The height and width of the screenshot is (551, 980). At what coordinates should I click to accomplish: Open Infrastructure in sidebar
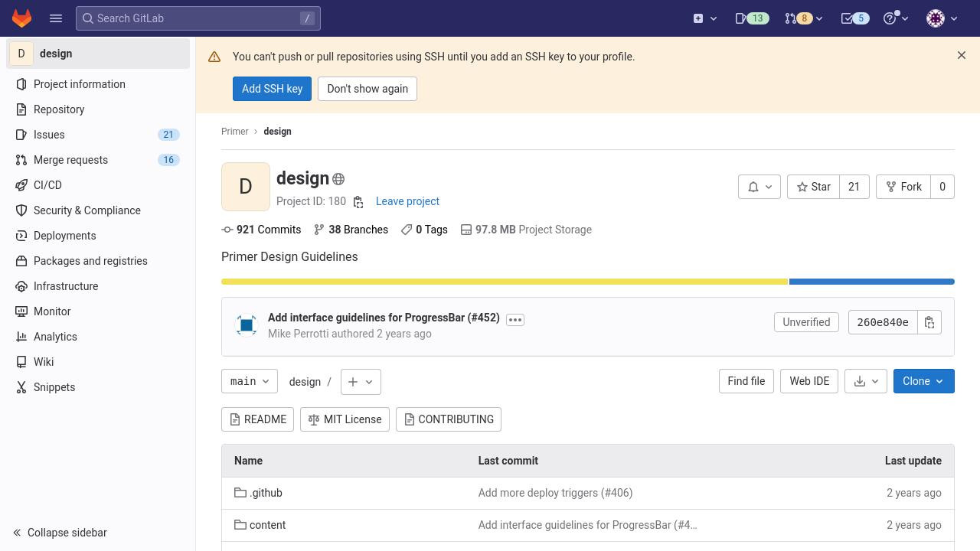pyautogui.click(x=98, y=286)
